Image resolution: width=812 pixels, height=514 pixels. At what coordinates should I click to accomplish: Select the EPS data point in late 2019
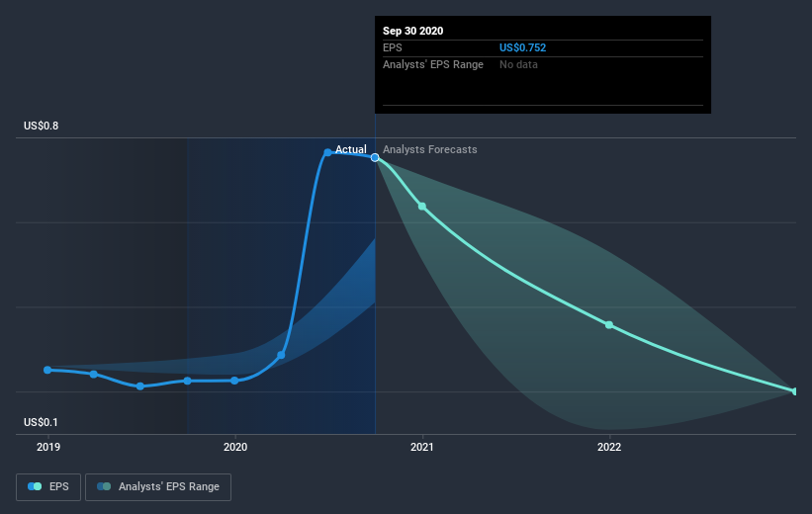188,381
